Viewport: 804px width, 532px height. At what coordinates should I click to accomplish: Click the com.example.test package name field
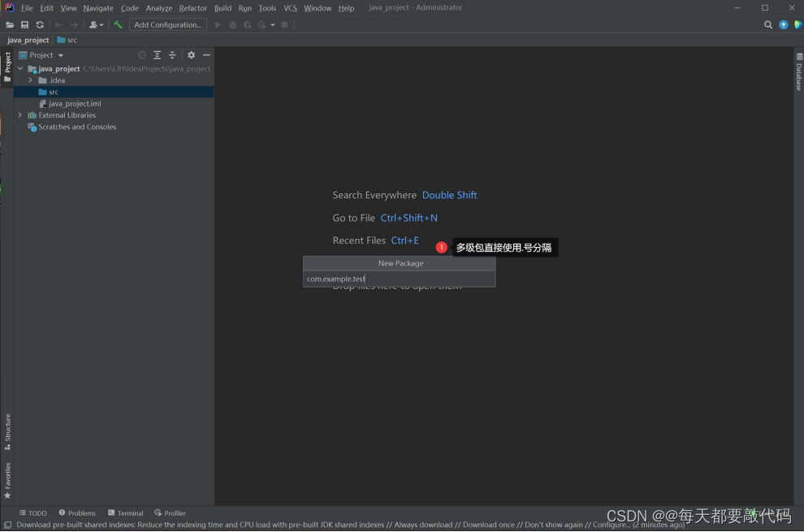click(x=336, y=279)
